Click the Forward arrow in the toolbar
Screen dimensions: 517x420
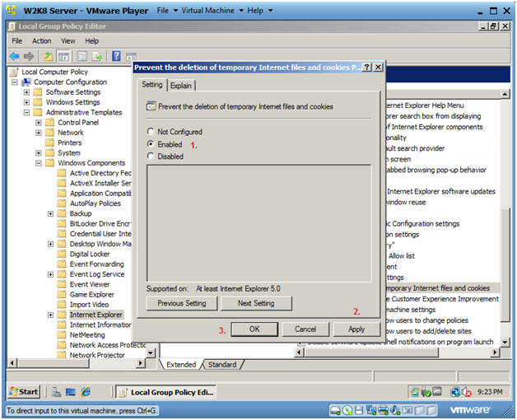click(29, 56)
